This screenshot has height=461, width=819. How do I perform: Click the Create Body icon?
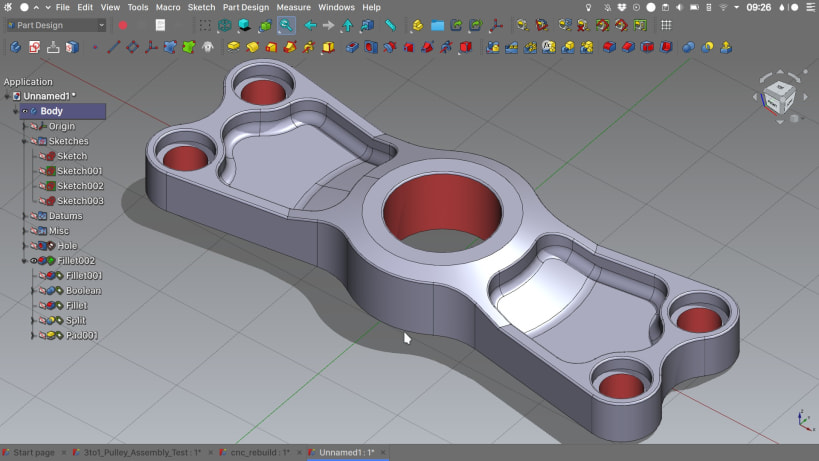coord(15,46)
